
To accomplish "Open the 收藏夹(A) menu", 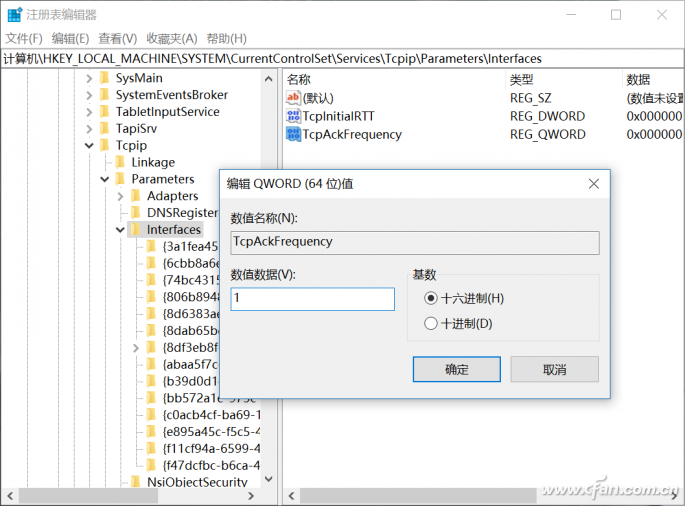I will (172, 38).
